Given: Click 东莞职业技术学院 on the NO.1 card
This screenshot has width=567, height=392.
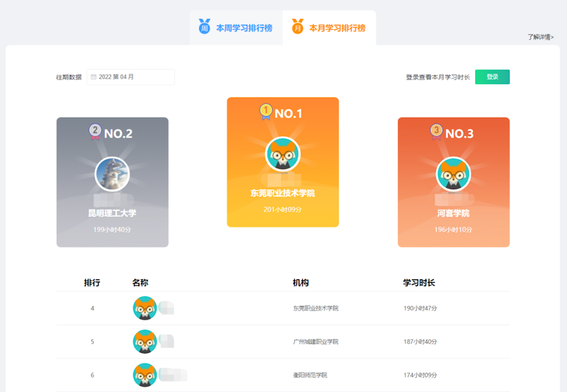Looking at the screenshot, I should [282, 193].
